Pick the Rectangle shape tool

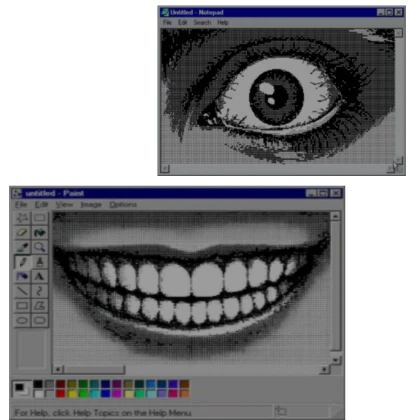(x=22, y=306)
